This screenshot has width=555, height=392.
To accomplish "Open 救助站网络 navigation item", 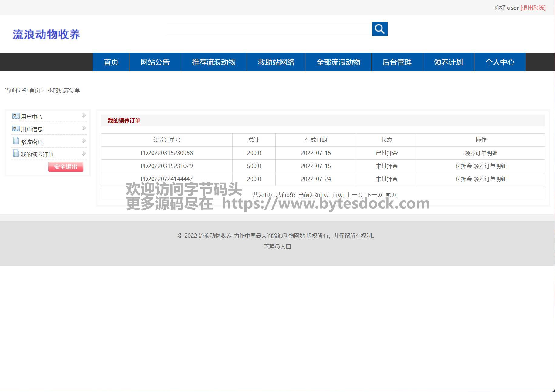I will pyautogui.click(x=276, y=62).
